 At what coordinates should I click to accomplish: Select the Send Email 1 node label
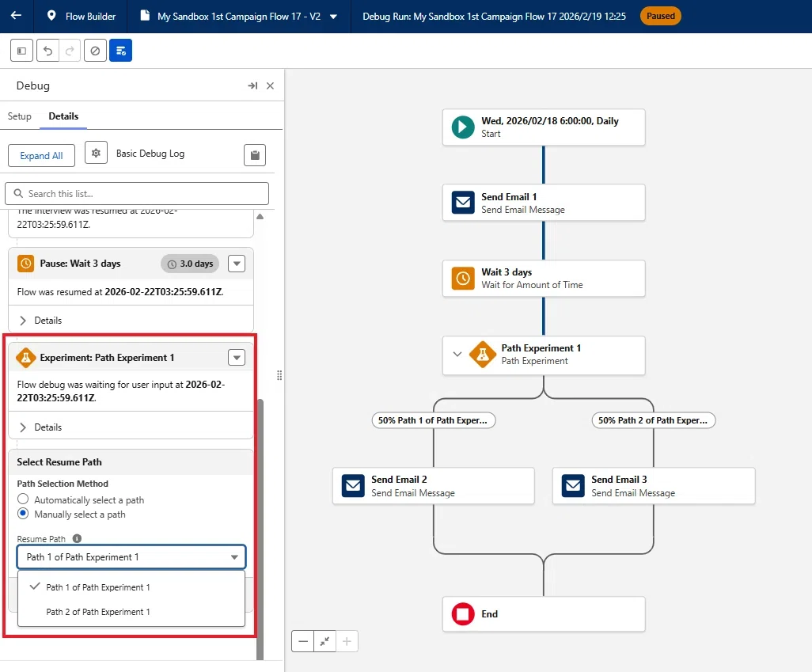point(509,197)
